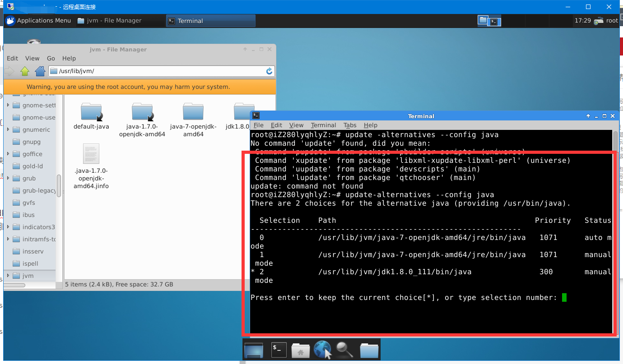The width and height of the screenshot is (623, 364).
Task: Show desktop from the bottom dock
Action: pyautogui.click(x=254, y=350)
